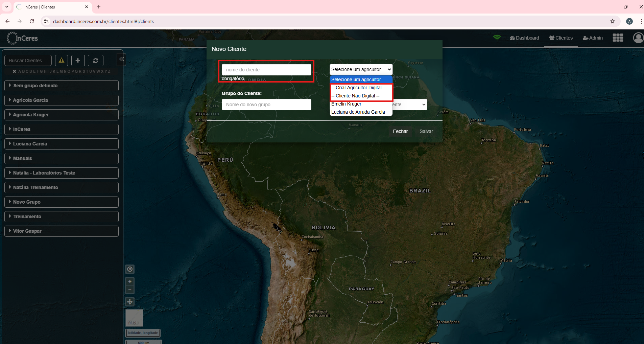Expand Natália - Laboratórios Teste group
The height and width of the screenshot is (344, 644).
click(62, 173)
